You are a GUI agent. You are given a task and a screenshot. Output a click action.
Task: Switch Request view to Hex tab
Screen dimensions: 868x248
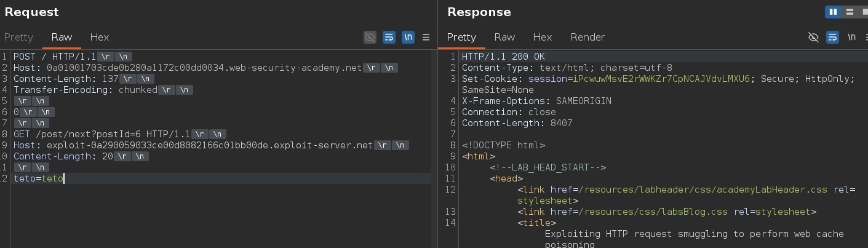point(100,37)
